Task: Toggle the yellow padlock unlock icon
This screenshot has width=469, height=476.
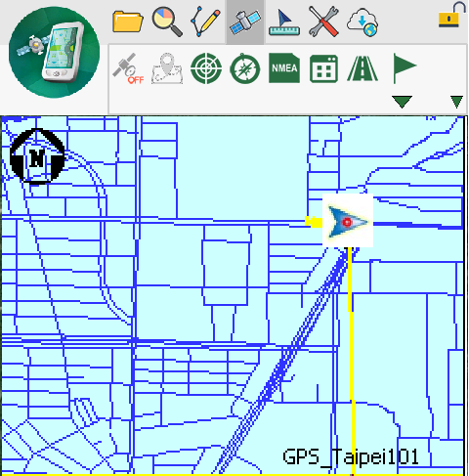Action: pos(451,16)
